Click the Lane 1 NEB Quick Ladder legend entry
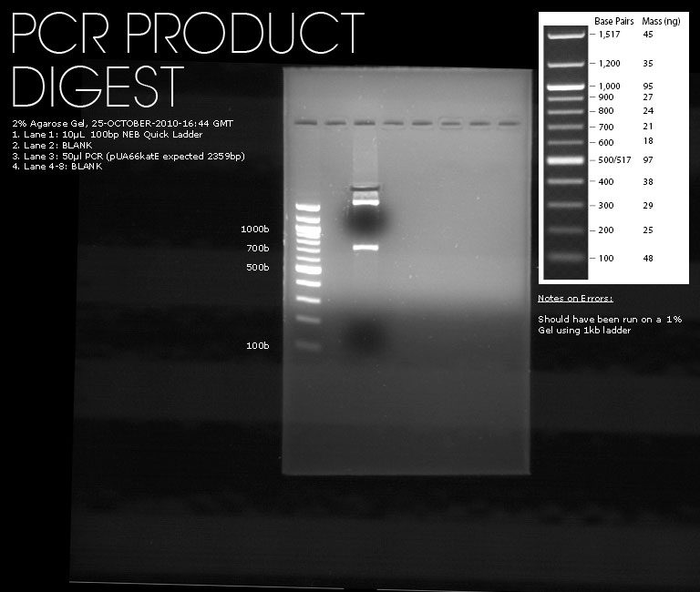700x592 pixels. 108,134
